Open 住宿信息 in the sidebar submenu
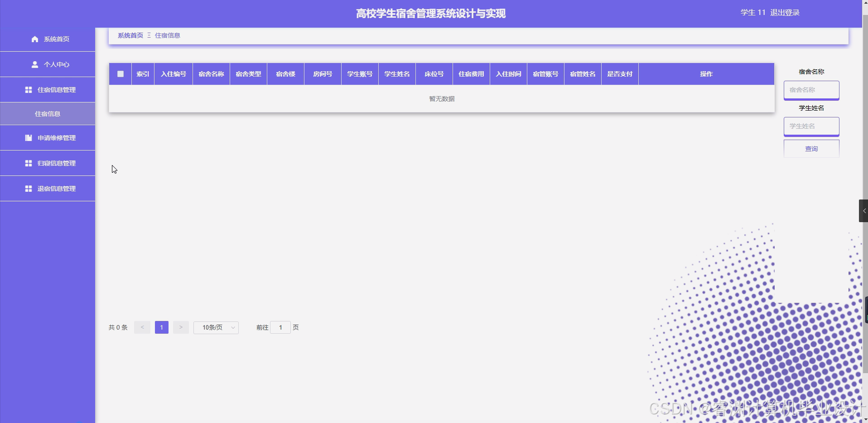 tap(48, 113)
